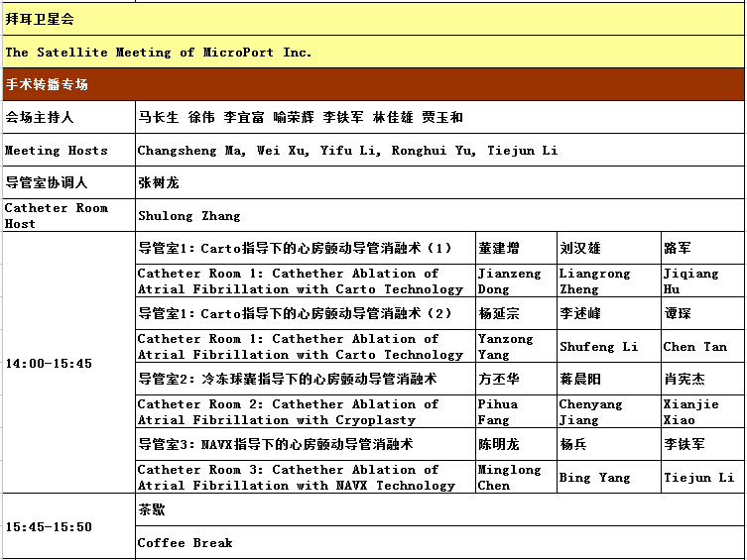The height and width of the screenshot is (560, 747).
Task: Click the 'Meeting Hosts' label cell
Action: [x=69, y=150]
